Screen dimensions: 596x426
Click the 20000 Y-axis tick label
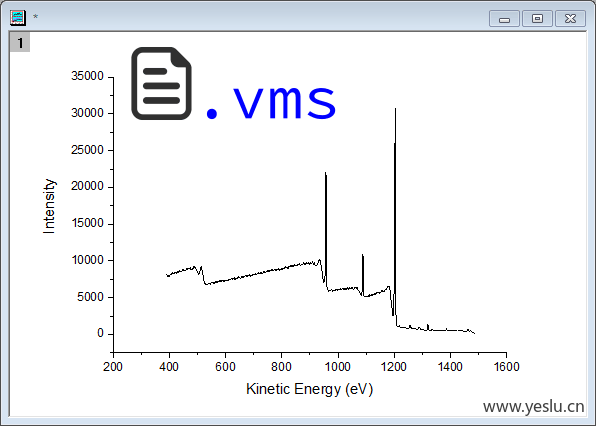pos(87,186)
